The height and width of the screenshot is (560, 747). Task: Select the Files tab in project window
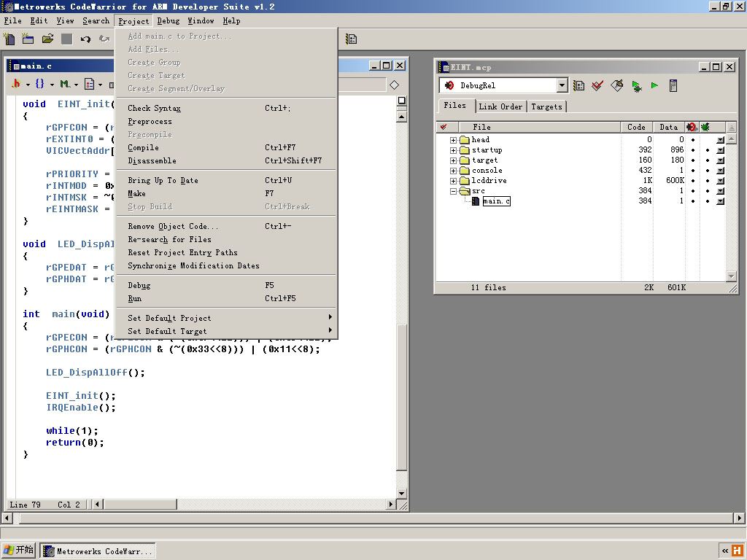455,105
